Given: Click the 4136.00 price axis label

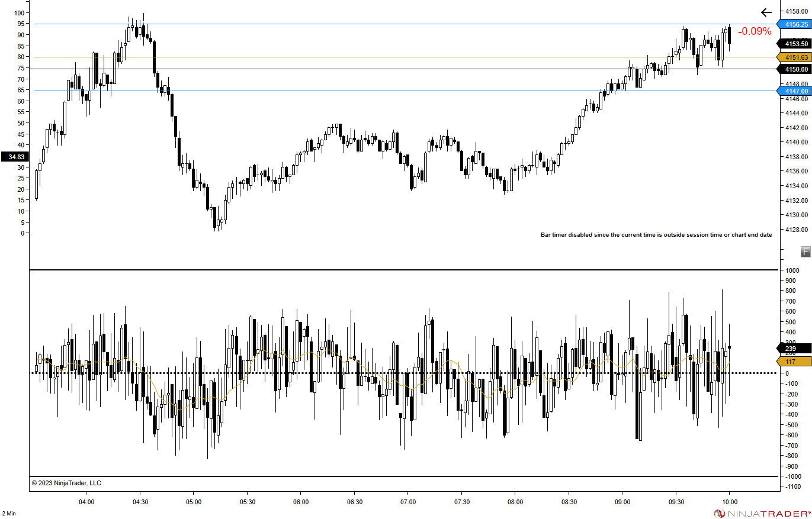Looking at the screenshot, I should pyautogui.click(x=796, y=172).
